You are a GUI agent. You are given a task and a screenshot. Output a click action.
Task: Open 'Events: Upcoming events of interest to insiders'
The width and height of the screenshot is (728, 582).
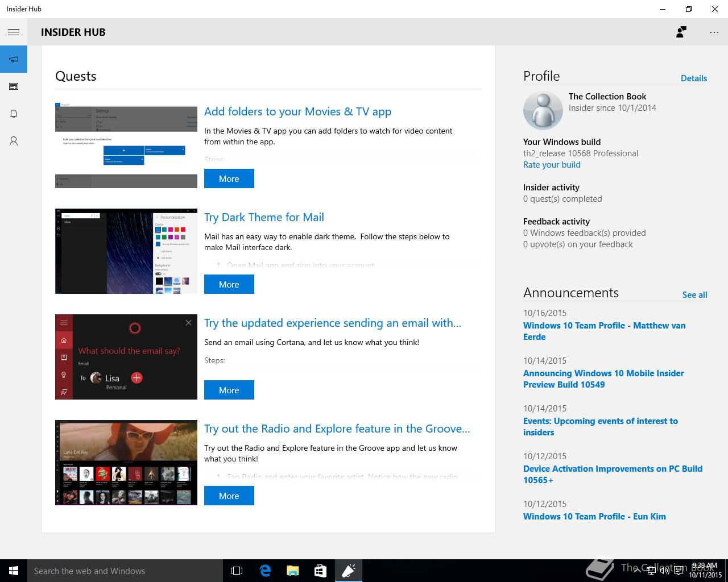coord(601,427)
